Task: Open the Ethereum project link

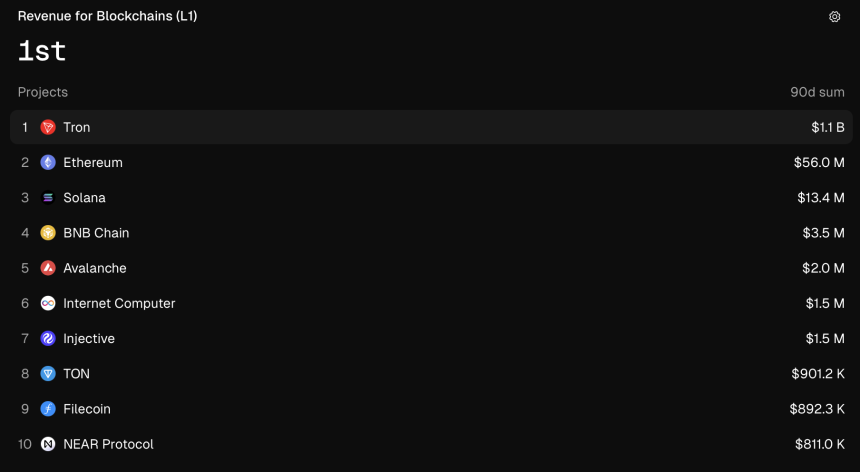Action: [x=93, y=162]
